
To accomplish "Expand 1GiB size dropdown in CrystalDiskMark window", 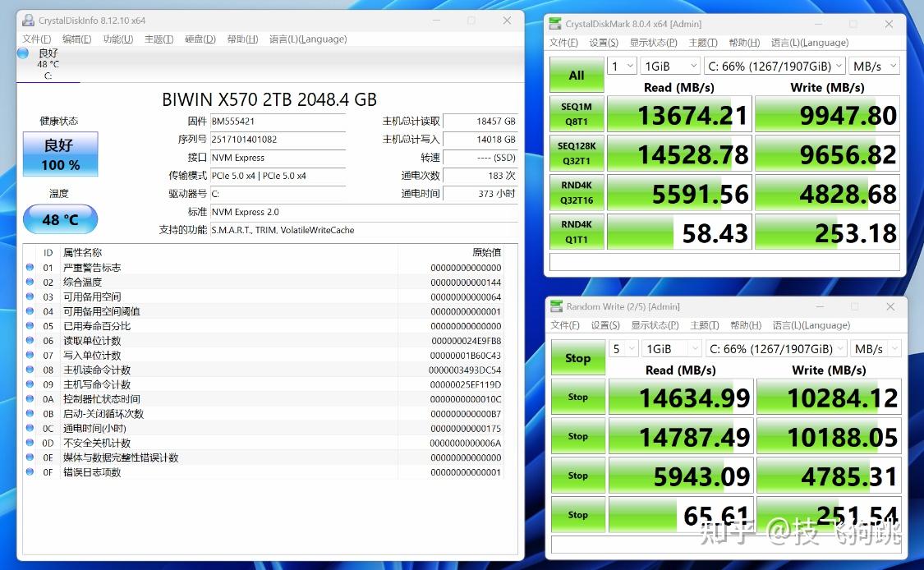I will pos(670,66).
